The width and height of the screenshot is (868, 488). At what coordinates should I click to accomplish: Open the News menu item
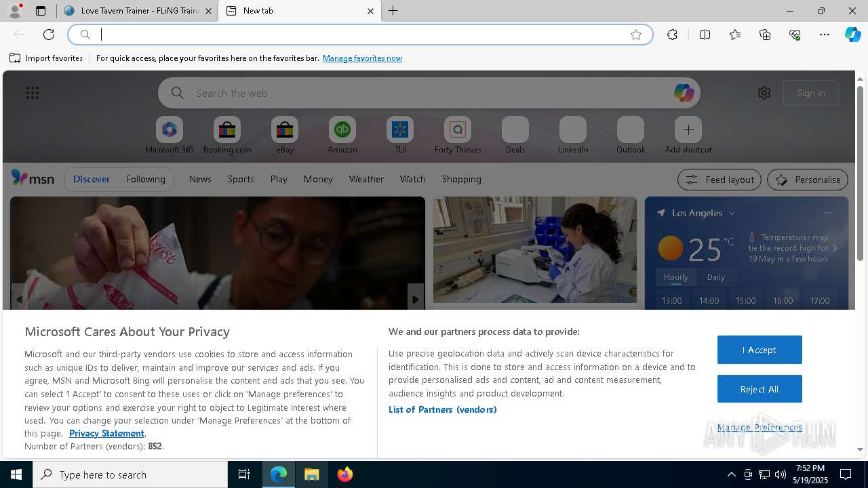[200, 179]
